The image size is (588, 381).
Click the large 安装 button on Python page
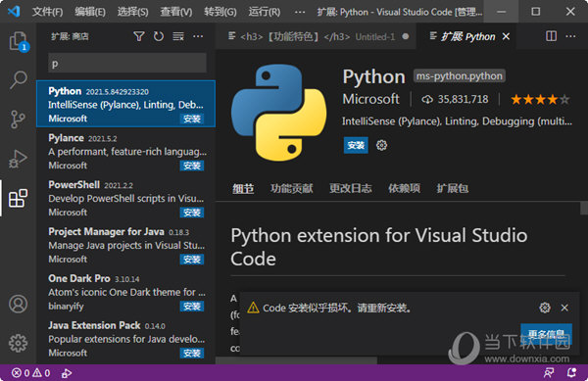coord(356,145)
